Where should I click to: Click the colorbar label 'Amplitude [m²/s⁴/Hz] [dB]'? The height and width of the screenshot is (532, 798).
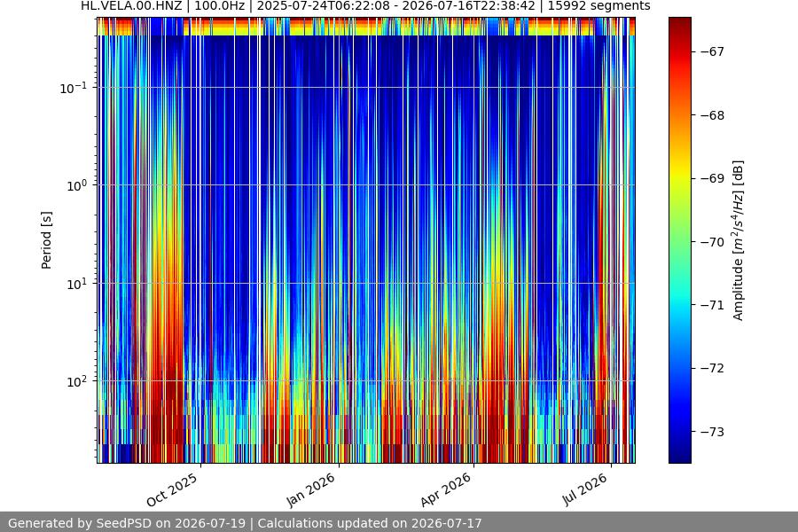[x=738, y=240]
